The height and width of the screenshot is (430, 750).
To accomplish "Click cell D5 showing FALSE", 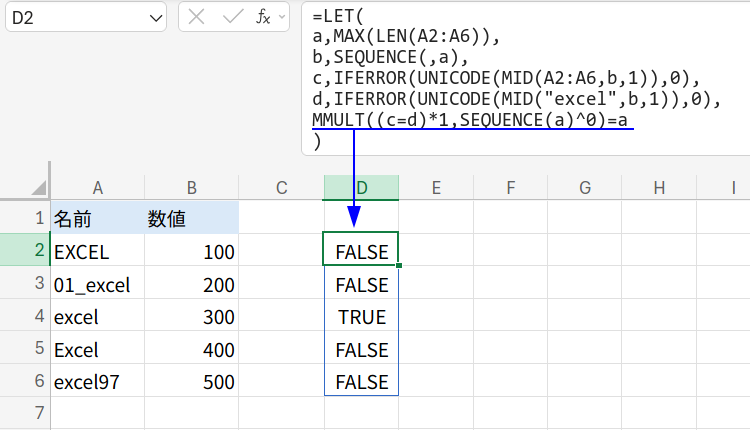I will (361, 348).
